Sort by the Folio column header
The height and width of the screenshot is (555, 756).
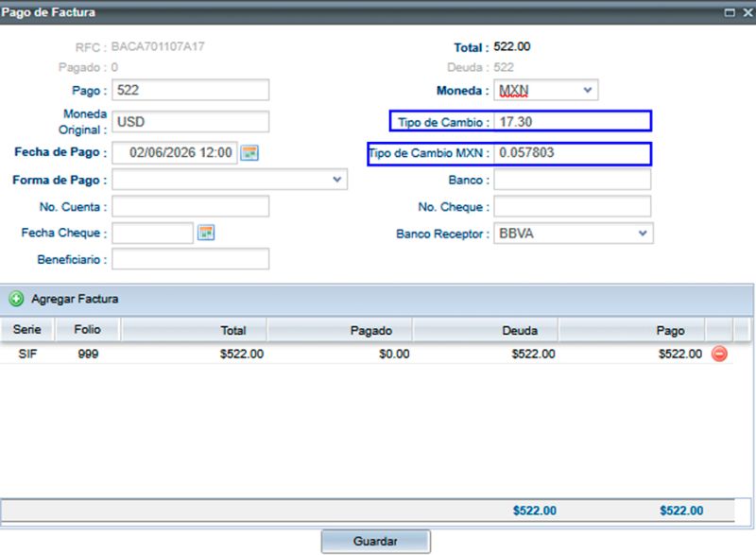tap(87, 330)
